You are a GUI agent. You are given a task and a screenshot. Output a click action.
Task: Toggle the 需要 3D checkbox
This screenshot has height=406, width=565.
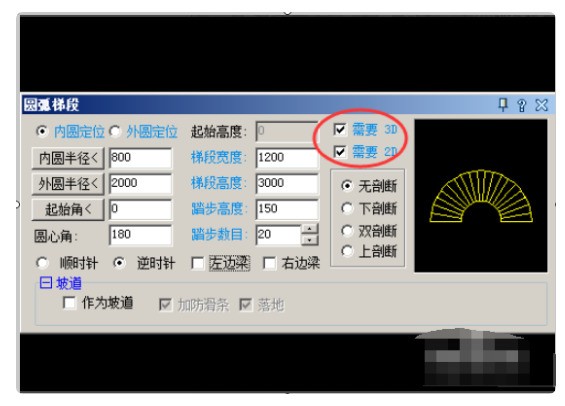340,130
